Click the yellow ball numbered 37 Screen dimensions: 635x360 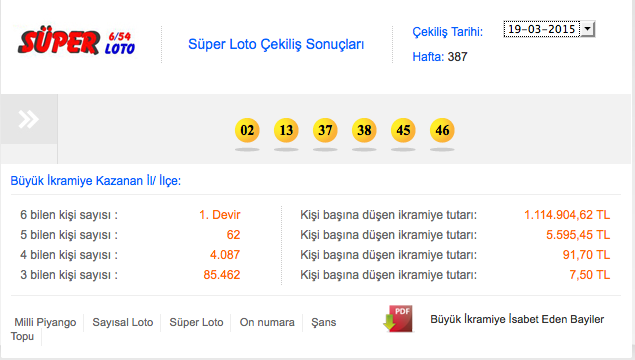coord(325,130)
